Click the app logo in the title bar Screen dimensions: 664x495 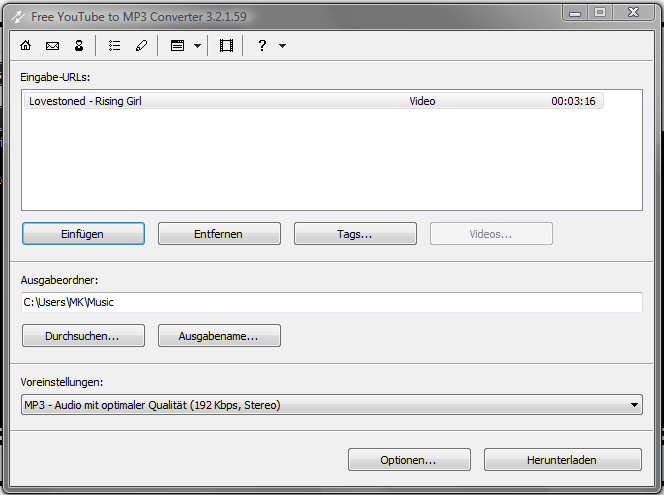pyautogui.click(x=18, y=17)
